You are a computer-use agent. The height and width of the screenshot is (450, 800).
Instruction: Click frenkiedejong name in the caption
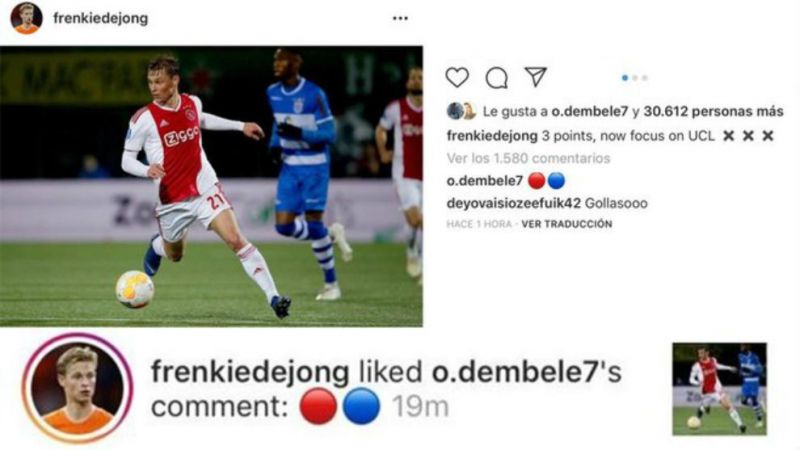pyautogui.click(x=494, y=136)
